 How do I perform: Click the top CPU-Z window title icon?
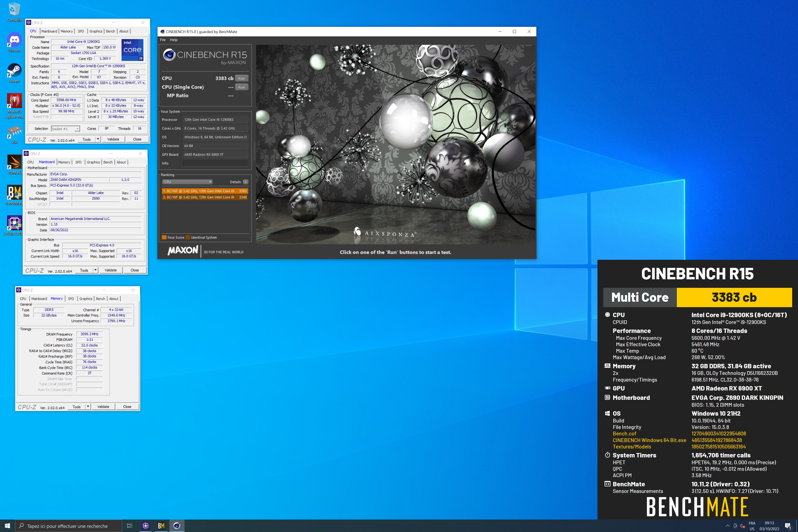[29, 22]
